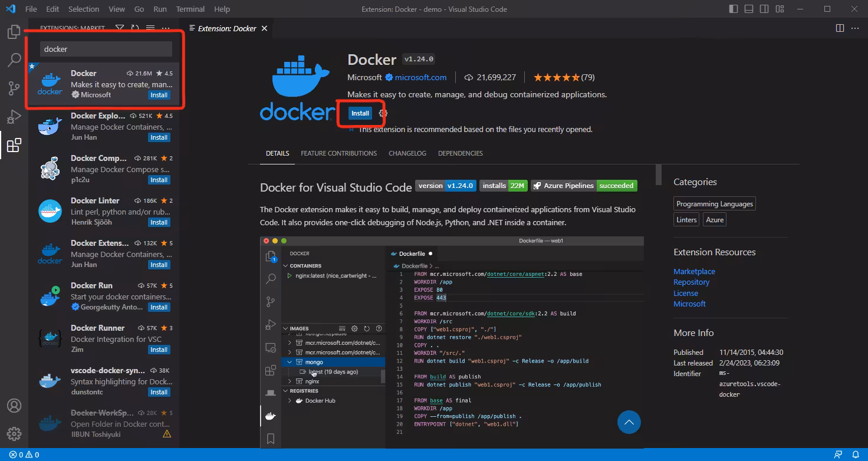Viewport: 868px width, 461px height.
Task: Open the Help menu
Action: [222, 9]
